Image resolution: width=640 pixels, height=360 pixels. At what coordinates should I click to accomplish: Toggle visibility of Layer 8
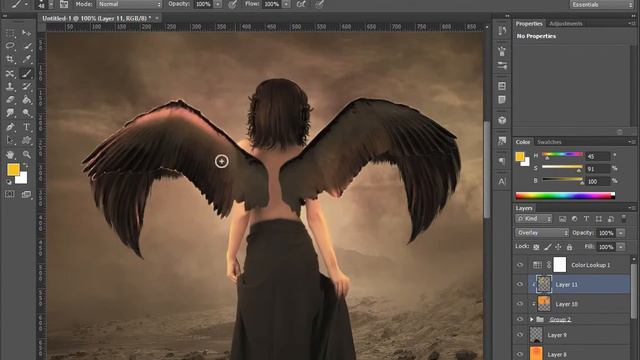(520, 354)
